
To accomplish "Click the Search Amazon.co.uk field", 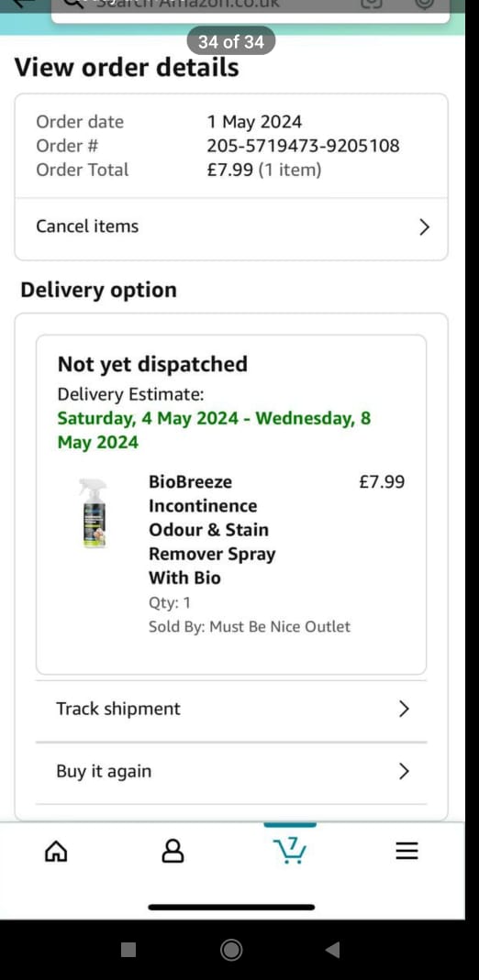I will [251, 6].
